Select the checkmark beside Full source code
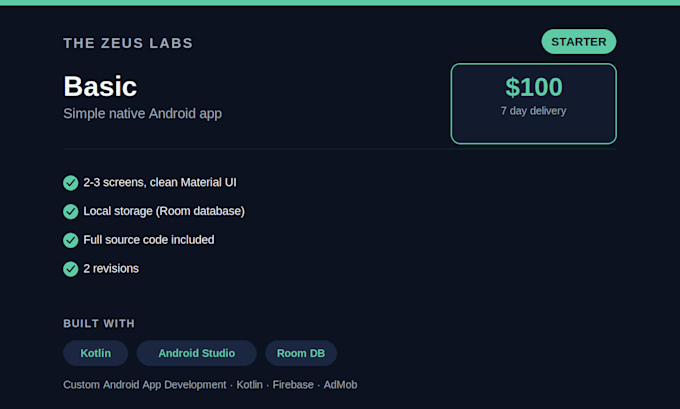Screen dimensions: 680x409 (71, 240)
